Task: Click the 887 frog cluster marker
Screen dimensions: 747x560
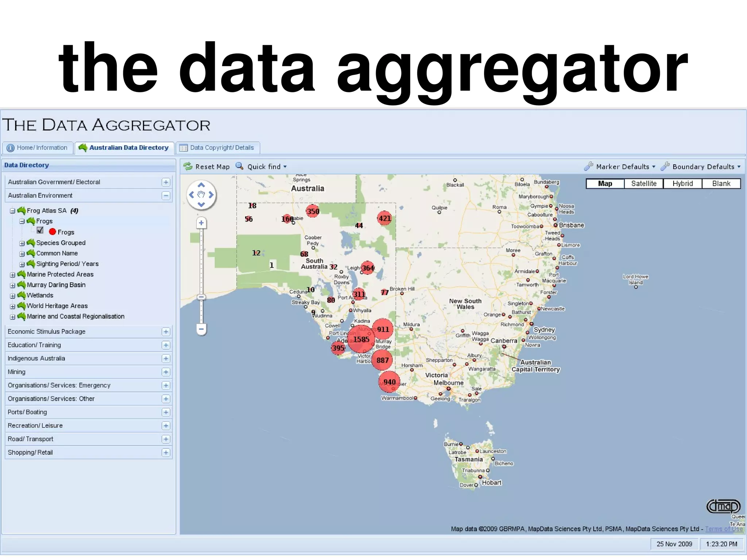Action: pyautogui.click(x=382, y=360)
